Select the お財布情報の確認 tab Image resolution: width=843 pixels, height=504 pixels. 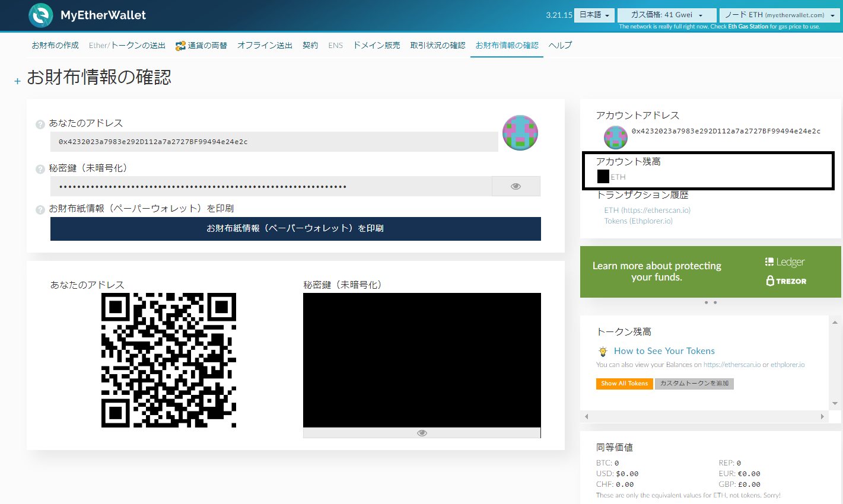click(x=507, y=46)
